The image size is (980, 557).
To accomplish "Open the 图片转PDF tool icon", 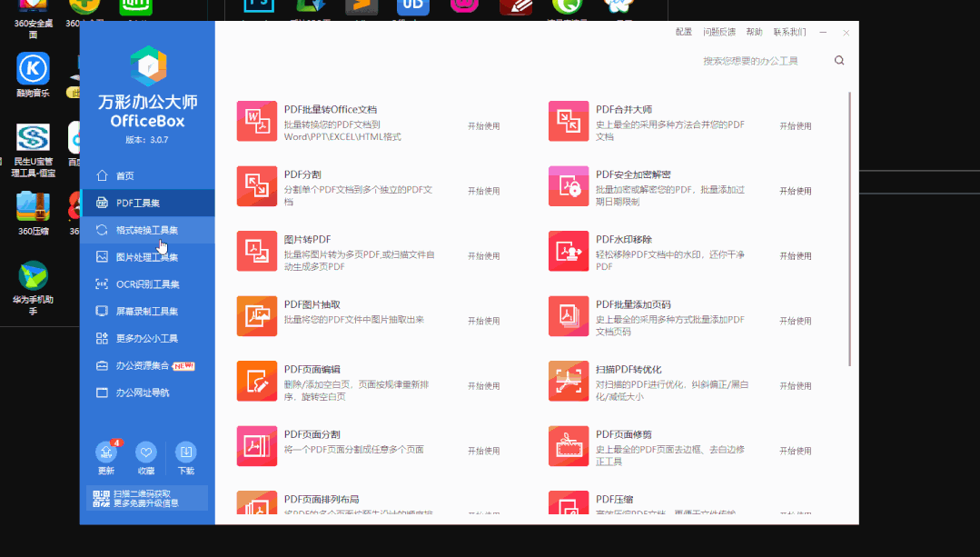I will (x=257, y=252).
